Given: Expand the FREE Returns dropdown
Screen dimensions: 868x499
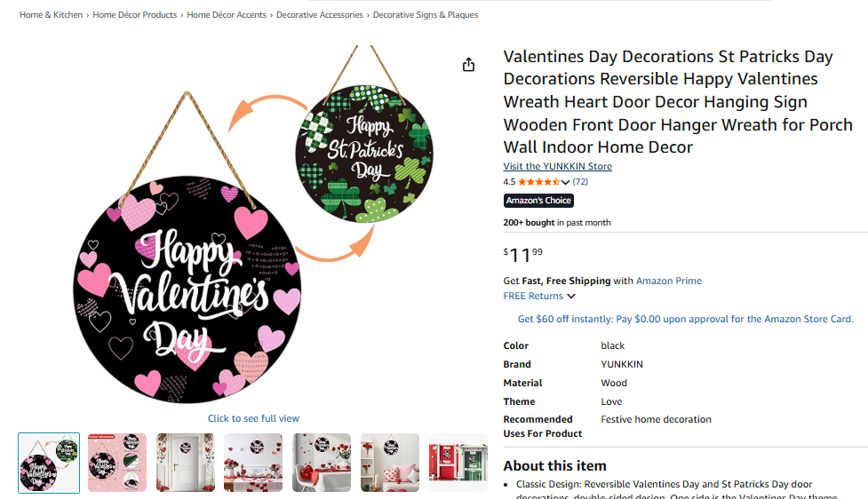Looking at the screenshot, I should [x=570, y=297].
